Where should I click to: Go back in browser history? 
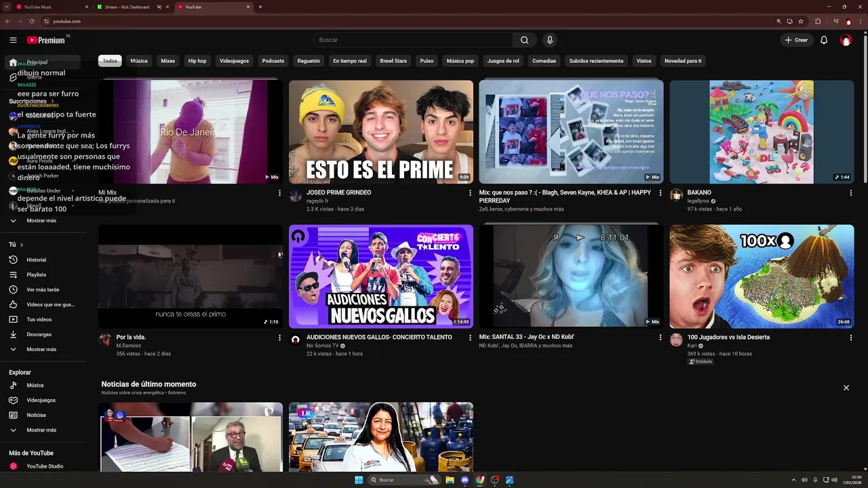click(x=7, y=21)
